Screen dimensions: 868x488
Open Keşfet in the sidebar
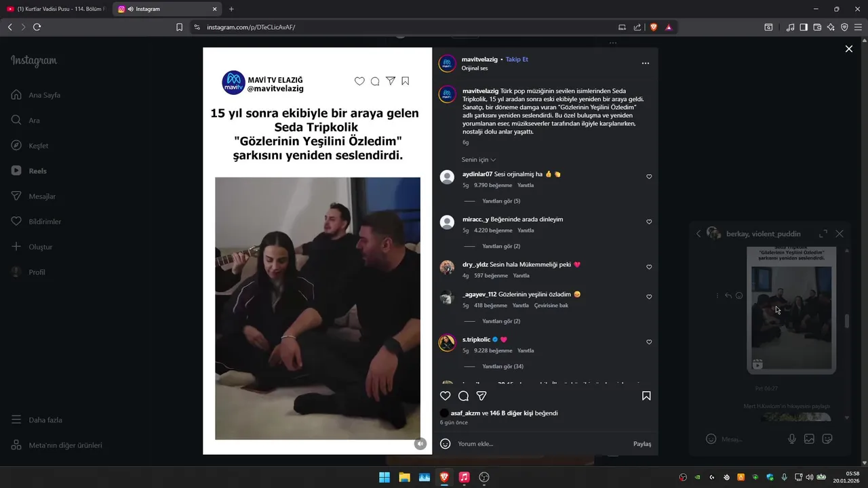coord(30,146)
